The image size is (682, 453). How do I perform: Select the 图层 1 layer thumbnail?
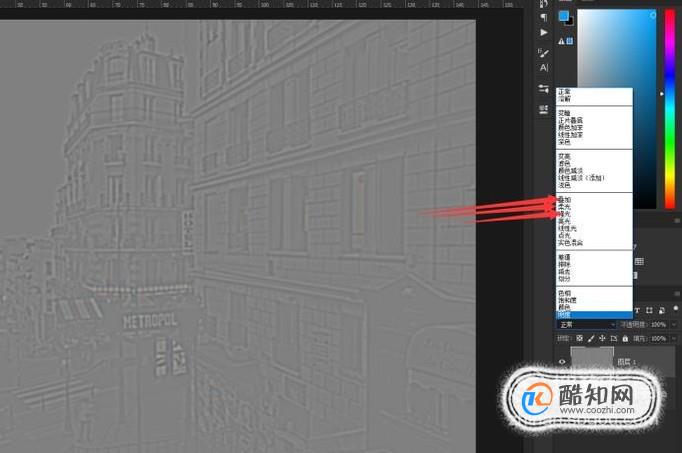pos(592,359)
